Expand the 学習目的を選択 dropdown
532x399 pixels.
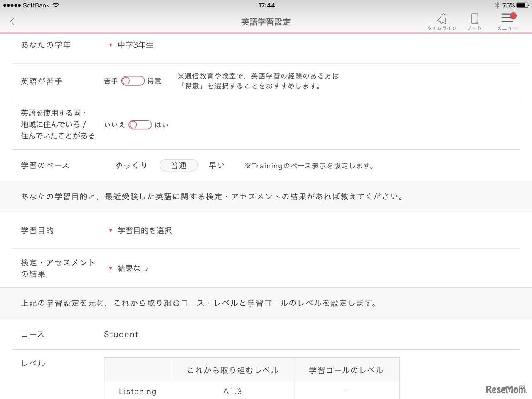(x=141, y=230)
